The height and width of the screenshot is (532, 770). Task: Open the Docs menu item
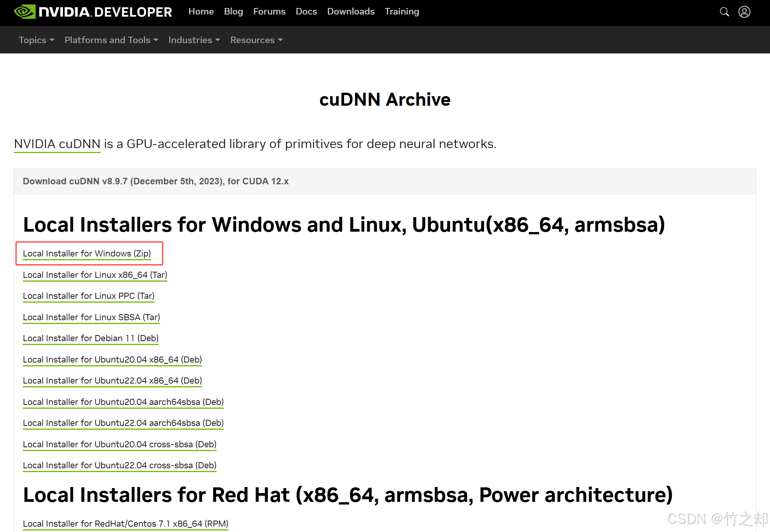pyautogui.click(x=306, y=12)
